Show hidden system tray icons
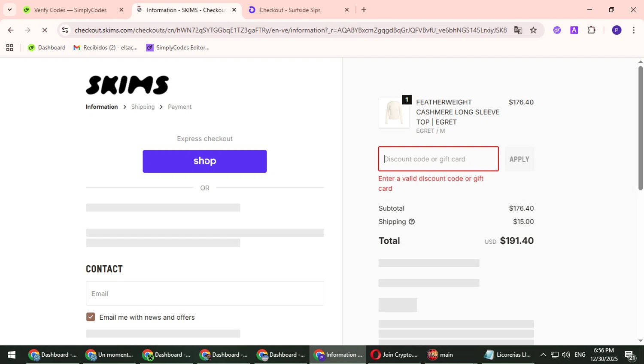 click(543, 355)
